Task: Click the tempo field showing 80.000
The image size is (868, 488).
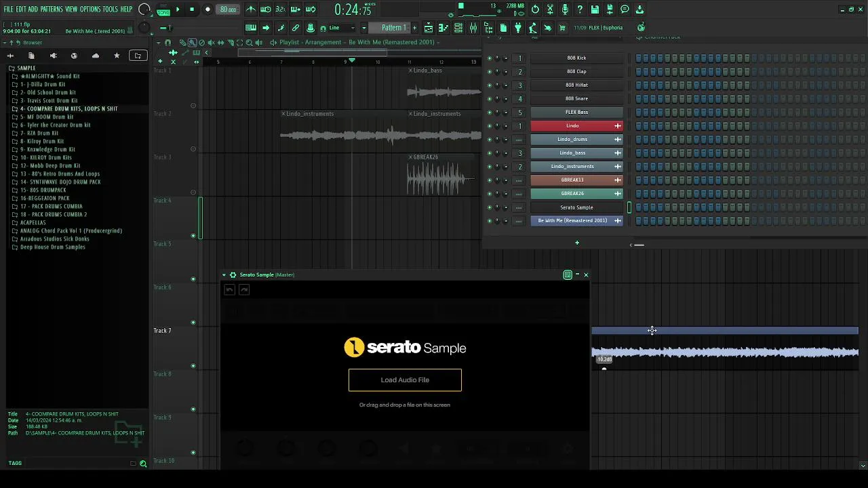Action: coord(228,9)
